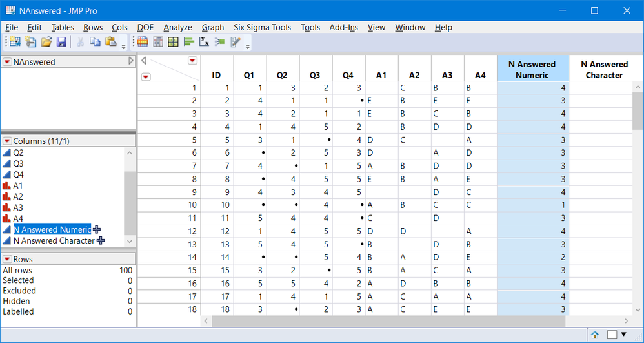
Task: Open the Add-Ins menu
Action: pyautogui.click(x=344, y=28)
